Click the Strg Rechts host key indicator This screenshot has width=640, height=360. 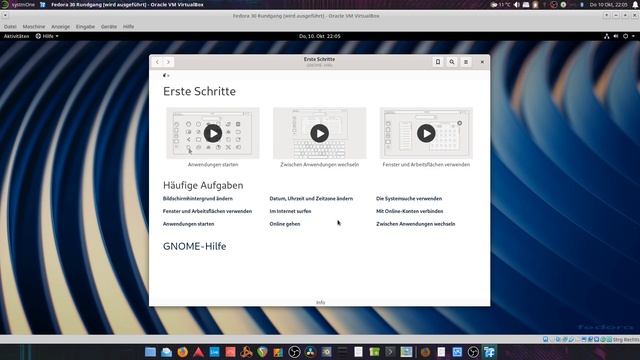tap(626, 340)
